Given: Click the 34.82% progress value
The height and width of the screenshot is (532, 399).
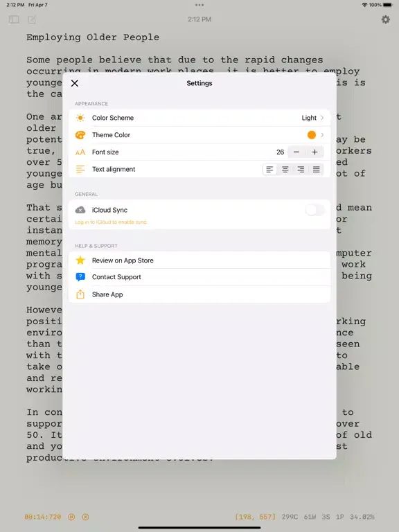Looking at the screenshot, I should (362, 517).
